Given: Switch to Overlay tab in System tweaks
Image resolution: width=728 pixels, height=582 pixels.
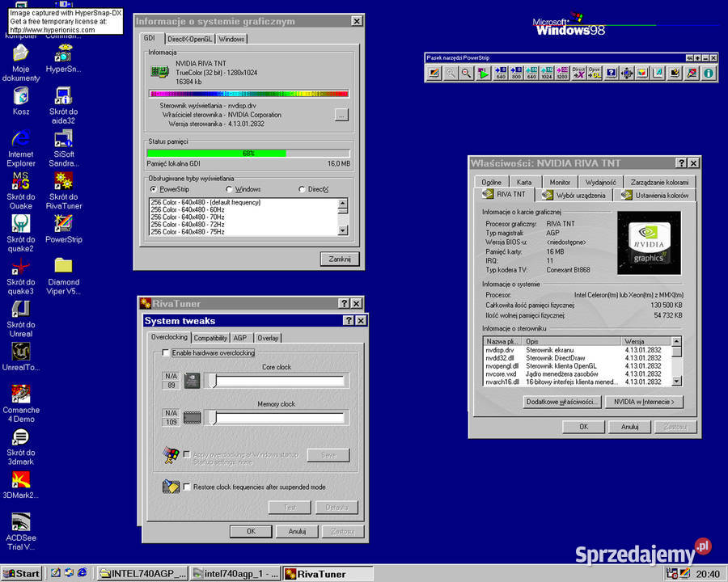Looking at the screenshot, I should pyautogui.click(x=268, y=338).
